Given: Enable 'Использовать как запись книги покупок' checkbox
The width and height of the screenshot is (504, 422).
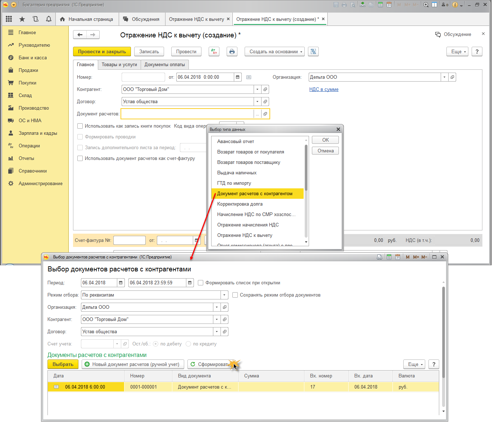Looking at the screenshot, I should [80, 126].
